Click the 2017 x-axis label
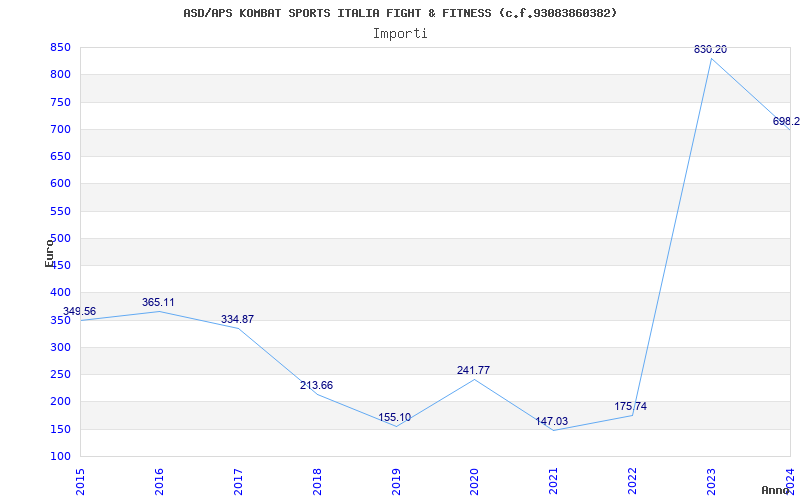 (238, 482)
